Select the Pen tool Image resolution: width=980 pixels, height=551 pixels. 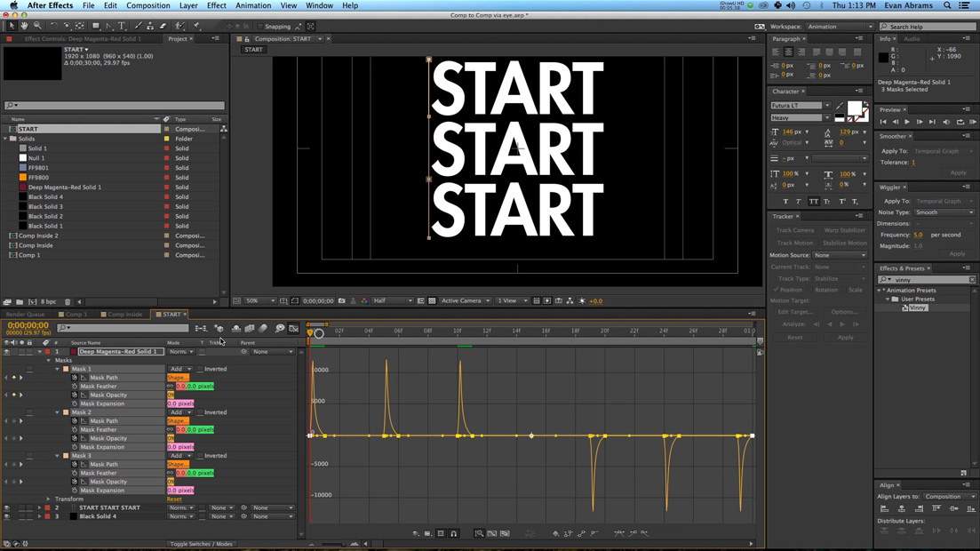[x=109, y=27]
